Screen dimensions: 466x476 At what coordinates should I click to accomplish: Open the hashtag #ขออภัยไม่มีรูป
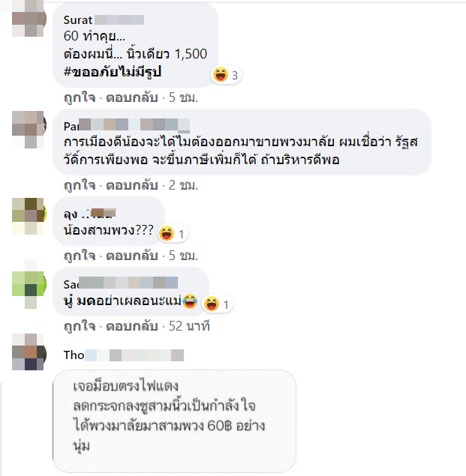(x=112, y=72)
